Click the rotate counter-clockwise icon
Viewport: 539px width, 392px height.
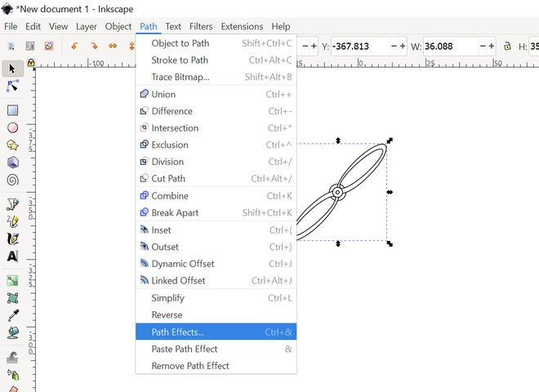click(74, 46)
